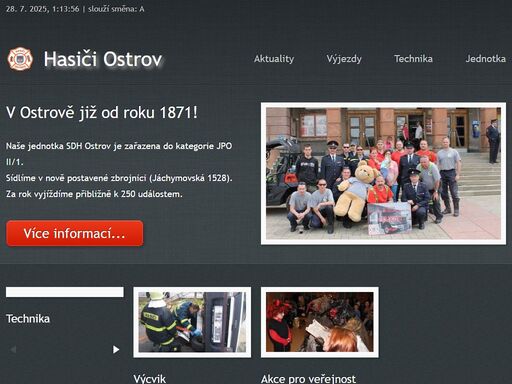Click the text about kategorie JPO
Viewport: 512px width, 384px height.
click(119, 154)
